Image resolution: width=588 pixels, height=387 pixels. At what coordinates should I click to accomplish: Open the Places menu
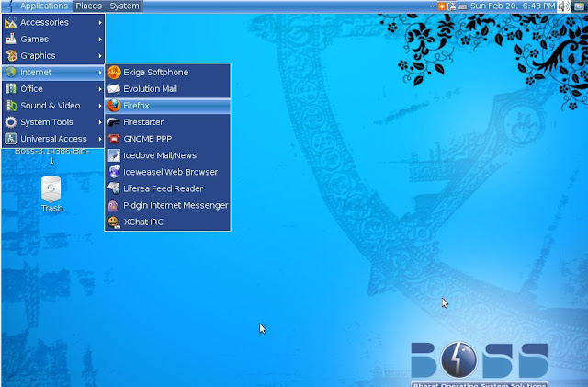[88, 6]
